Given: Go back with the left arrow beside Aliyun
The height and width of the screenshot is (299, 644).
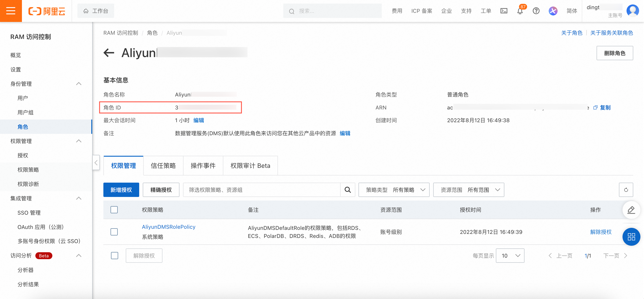Looking at the screenshot, I should click(x=109, y=53).
